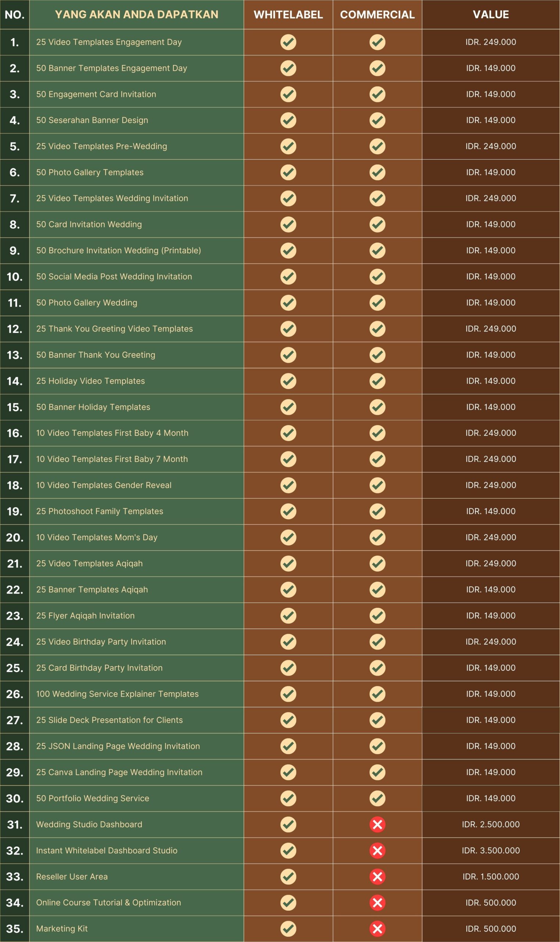Click 'Reseller User Area' text

pos(72,877)
